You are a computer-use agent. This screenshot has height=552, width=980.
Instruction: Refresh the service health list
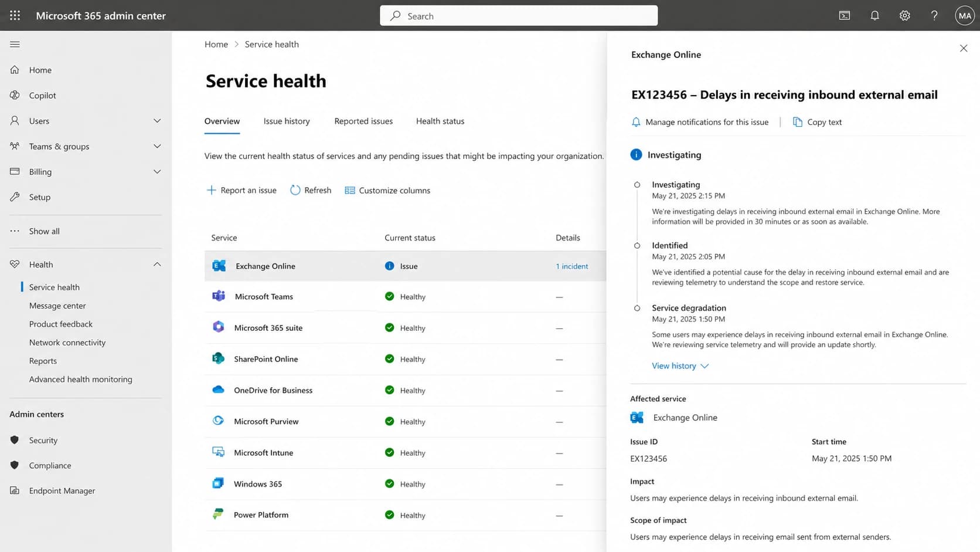[311, 190]
